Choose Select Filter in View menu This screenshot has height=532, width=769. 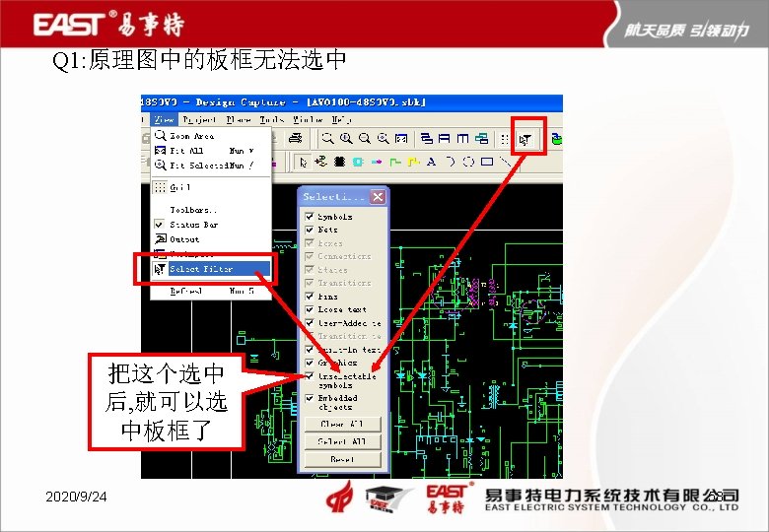click(x=211, y=268)
